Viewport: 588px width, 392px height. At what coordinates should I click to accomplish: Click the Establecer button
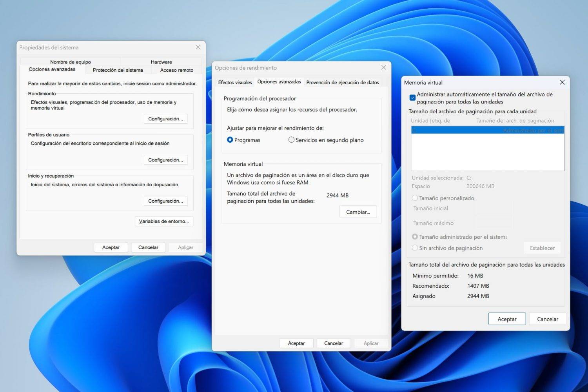(x=542, y=248)
